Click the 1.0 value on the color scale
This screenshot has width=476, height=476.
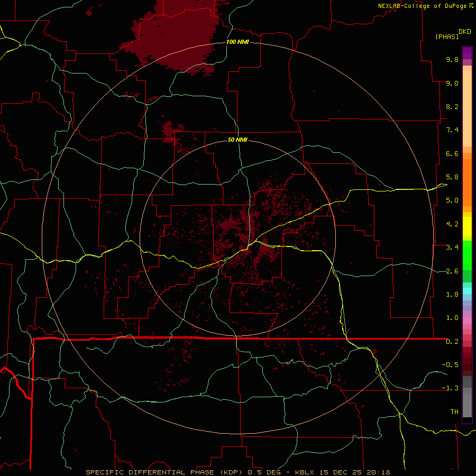452,318
